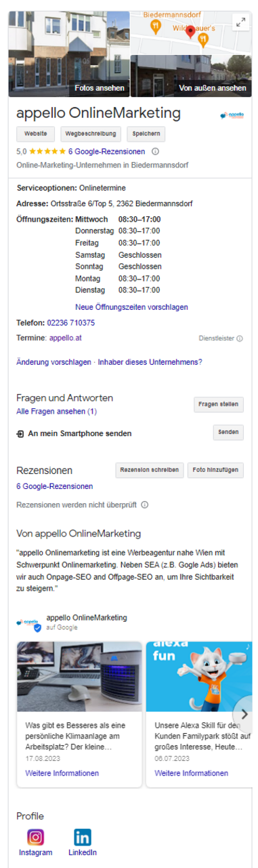Click the appello OnlineMarketing business title

click(99, 113)
